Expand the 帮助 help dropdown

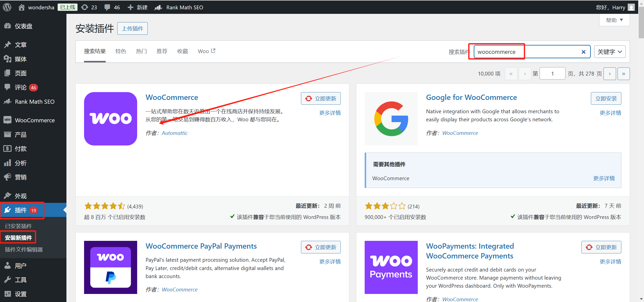(614, 20)
